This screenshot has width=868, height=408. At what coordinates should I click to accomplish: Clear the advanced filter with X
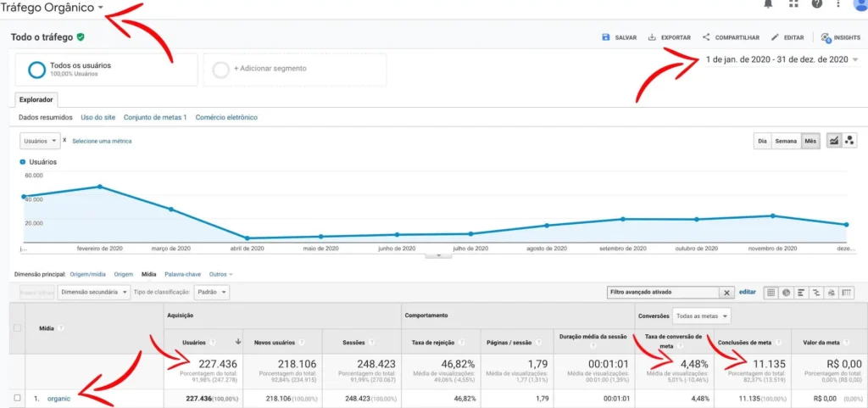coord(726,293)
